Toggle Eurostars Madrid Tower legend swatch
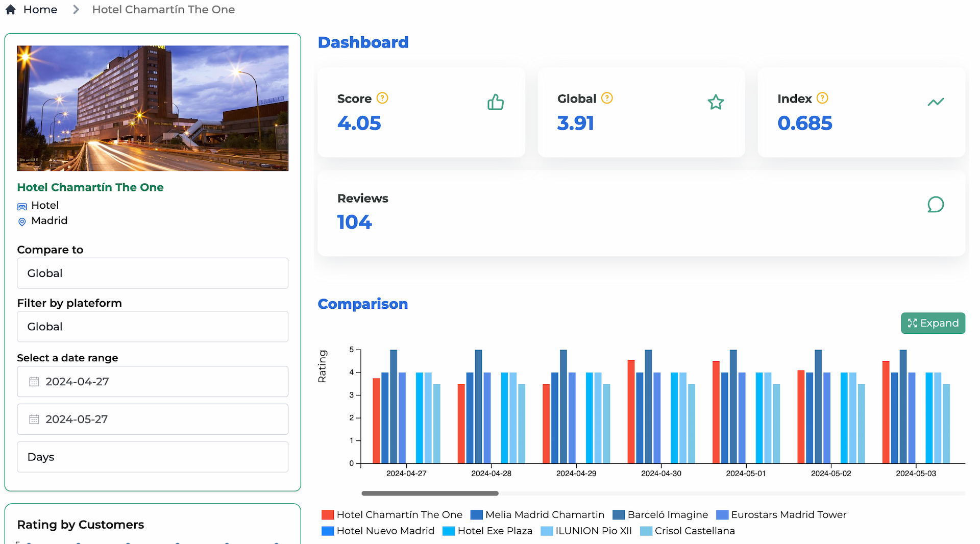 pos(722,515)
